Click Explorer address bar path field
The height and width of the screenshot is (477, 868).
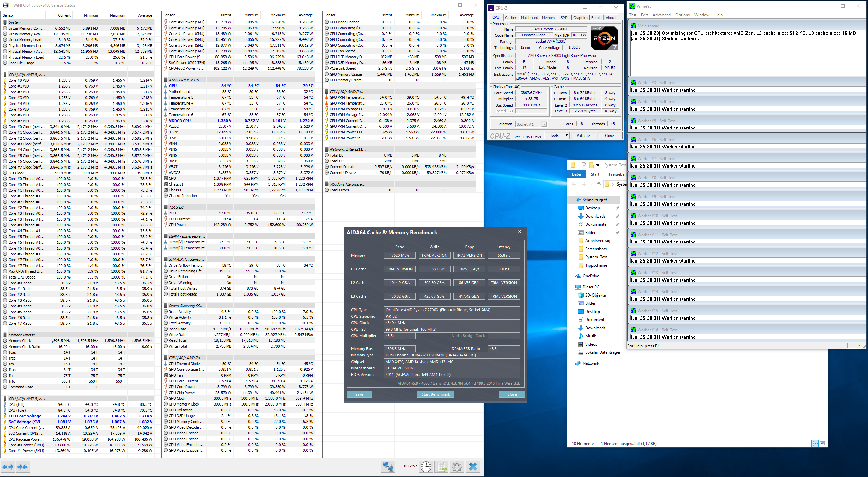pyautogui.click(x=621, y=184)
